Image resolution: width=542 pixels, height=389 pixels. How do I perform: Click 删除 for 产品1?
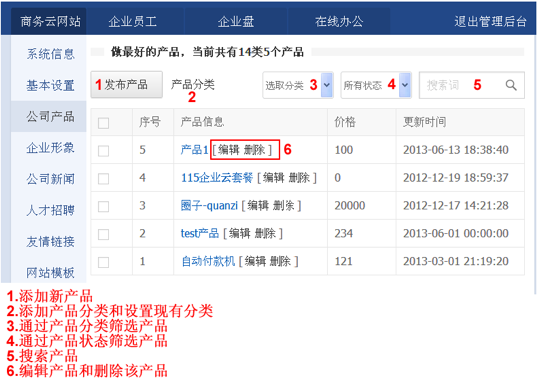coord(254,150)
